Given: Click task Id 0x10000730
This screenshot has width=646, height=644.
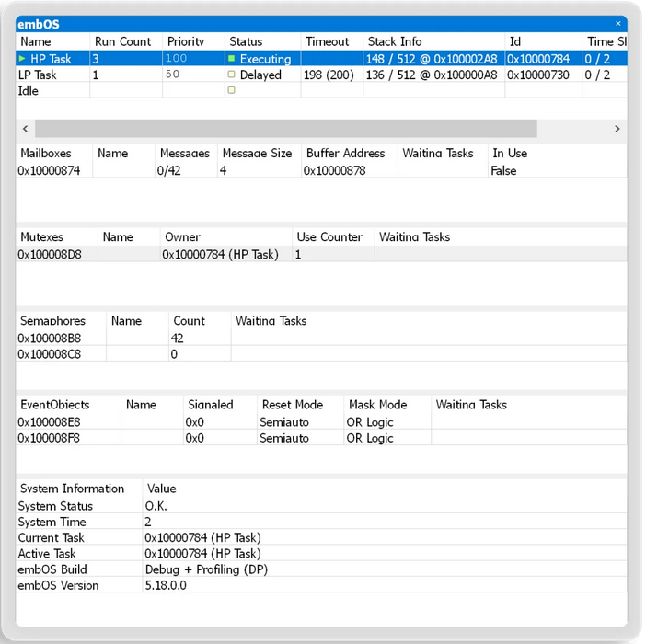Looking at the screenshot, I should 538,75.
